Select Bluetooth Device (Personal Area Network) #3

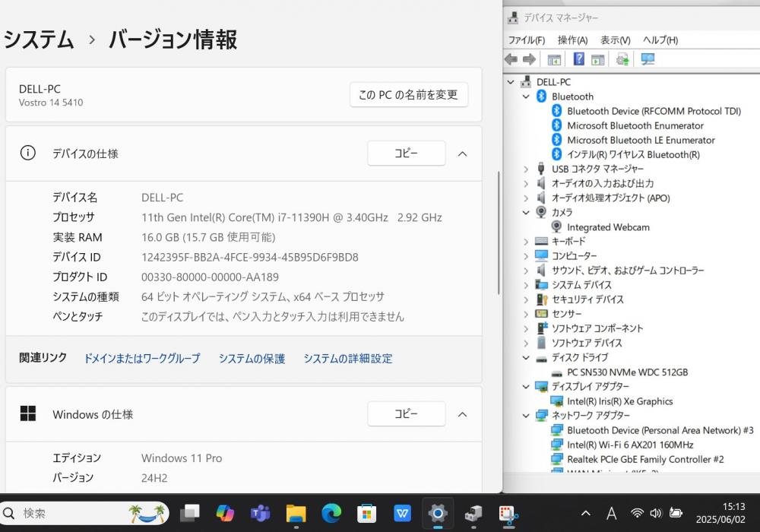tap(660, 430)
